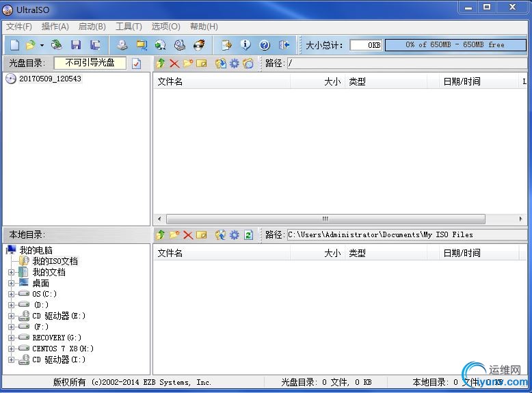Click the Add files icon in the main toolbar
Image resolution: width=532 pixels, height=393 pixels.
coord(226,44)
